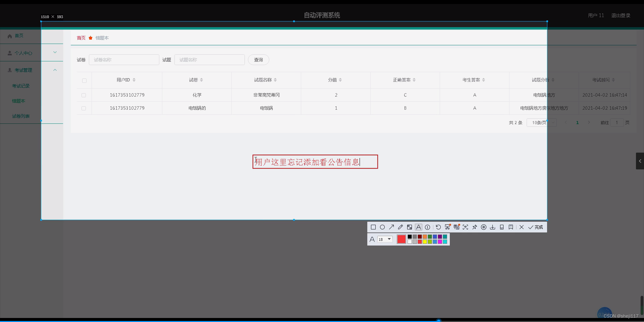Check the checkbox for the 电饭锅的 row
The height and width of the screenshot is (322, 644).
84,108
